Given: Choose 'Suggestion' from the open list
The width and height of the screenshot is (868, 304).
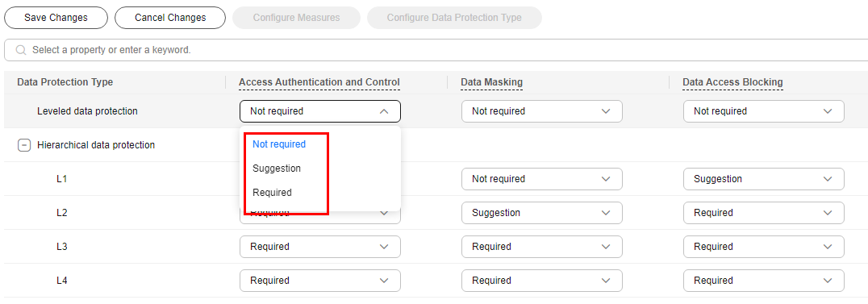Looking at the screenshot, I should [x=276, y=169].
